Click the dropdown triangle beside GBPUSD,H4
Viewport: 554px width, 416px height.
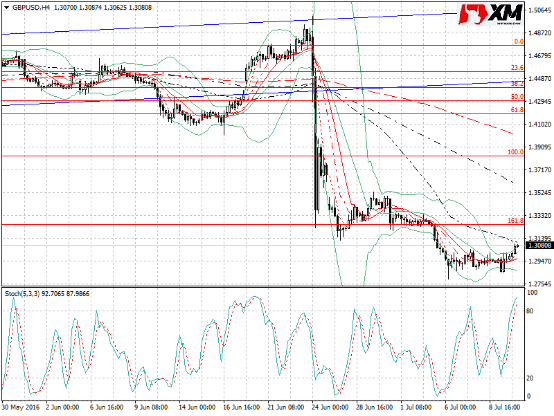(x=6, y=7)
